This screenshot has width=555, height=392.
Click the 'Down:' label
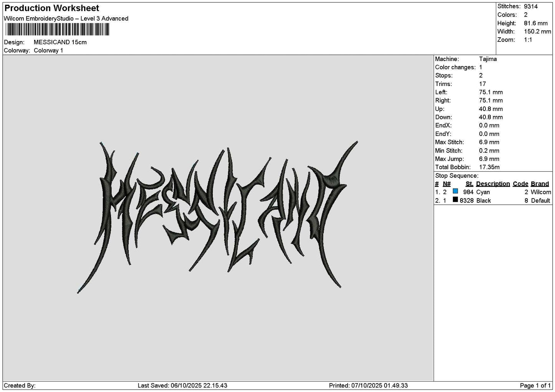coord(444,117)
